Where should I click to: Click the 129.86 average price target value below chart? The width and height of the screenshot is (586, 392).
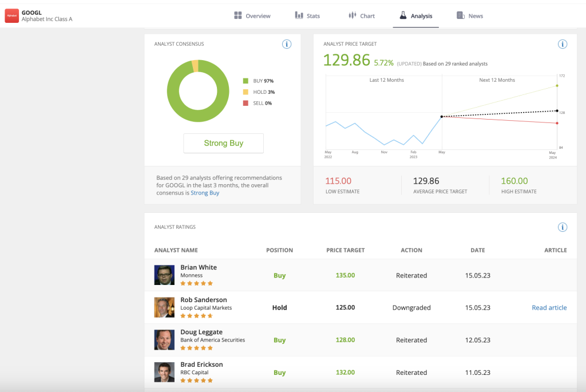(x=426, y=181)
